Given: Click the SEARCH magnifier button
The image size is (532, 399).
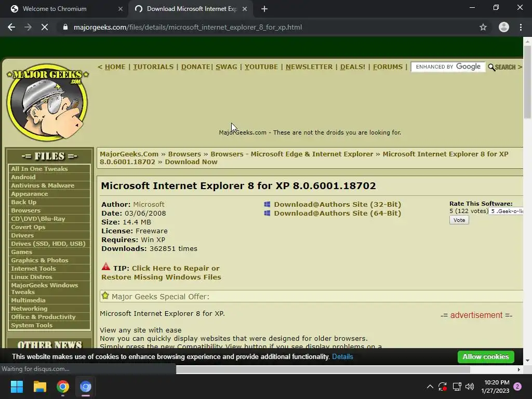Looking at the screenshot, I should point(502,67).
